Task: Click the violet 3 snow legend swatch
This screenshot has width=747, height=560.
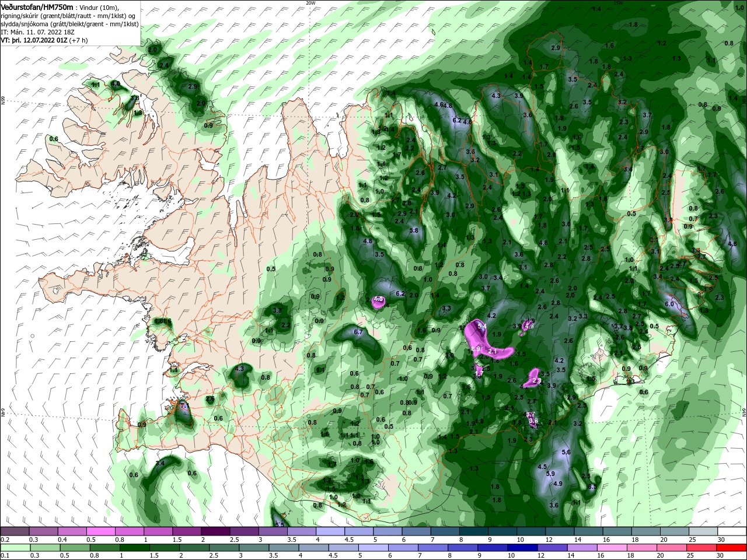Action: point(273,531)
